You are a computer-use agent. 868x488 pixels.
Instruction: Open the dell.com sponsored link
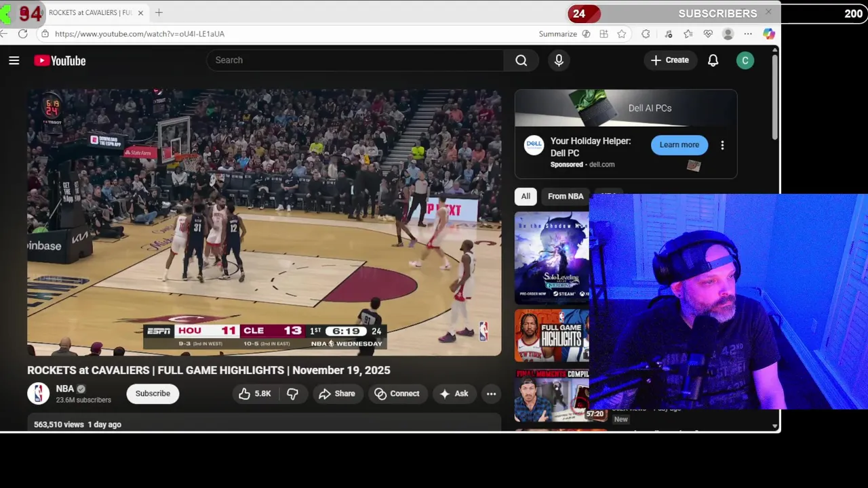[601, 165]
